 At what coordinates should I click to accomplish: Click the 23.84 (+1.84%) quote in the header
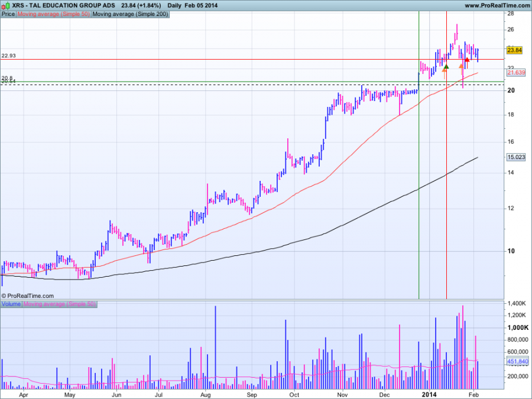click(141, 5)
